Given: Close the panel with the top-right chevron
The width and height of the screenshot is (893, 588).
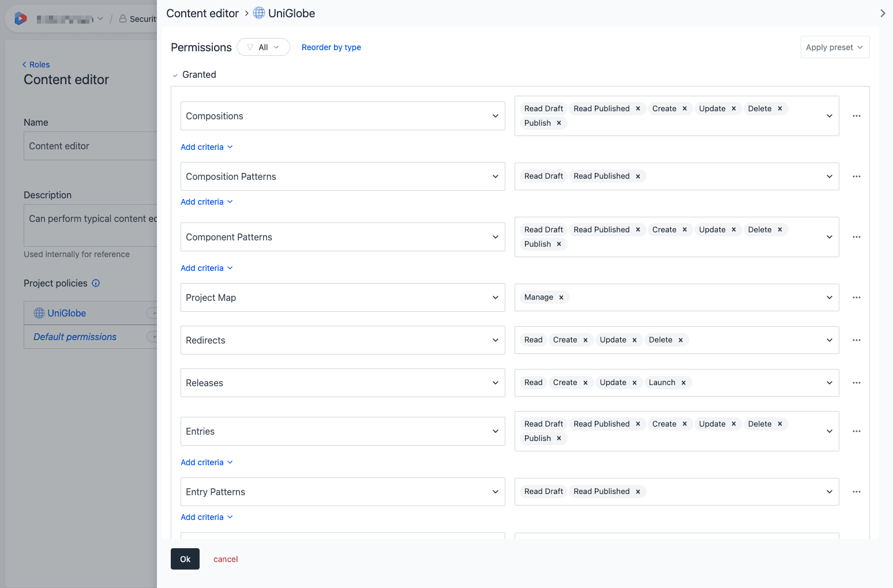Looking at the screenshot, I should pyautogui.click(x=882, y=13).
